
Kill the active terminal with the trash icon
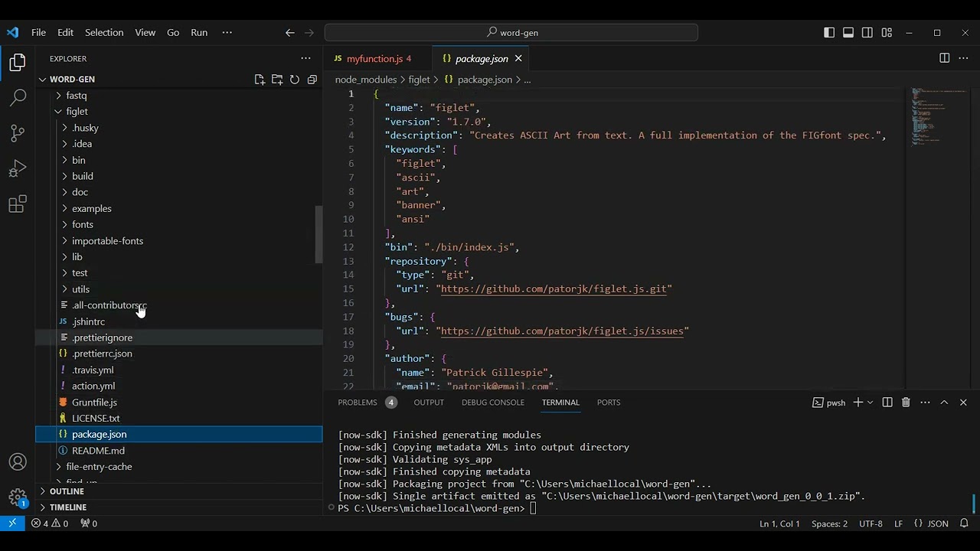[x=906, y=402]
